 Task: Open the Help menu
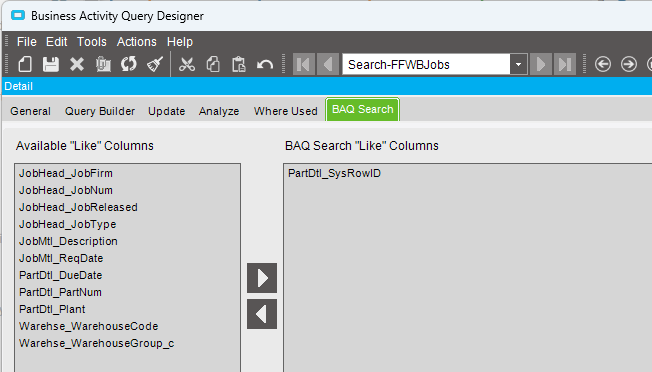180,42
